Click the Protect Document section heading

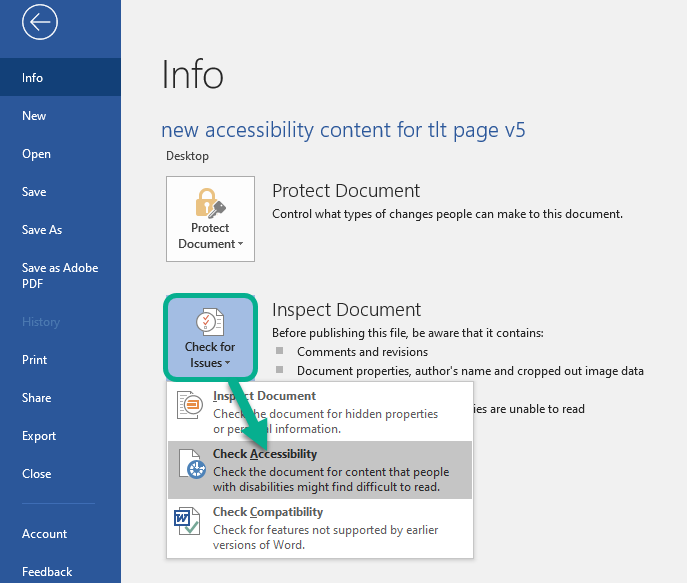coord(346,191)
